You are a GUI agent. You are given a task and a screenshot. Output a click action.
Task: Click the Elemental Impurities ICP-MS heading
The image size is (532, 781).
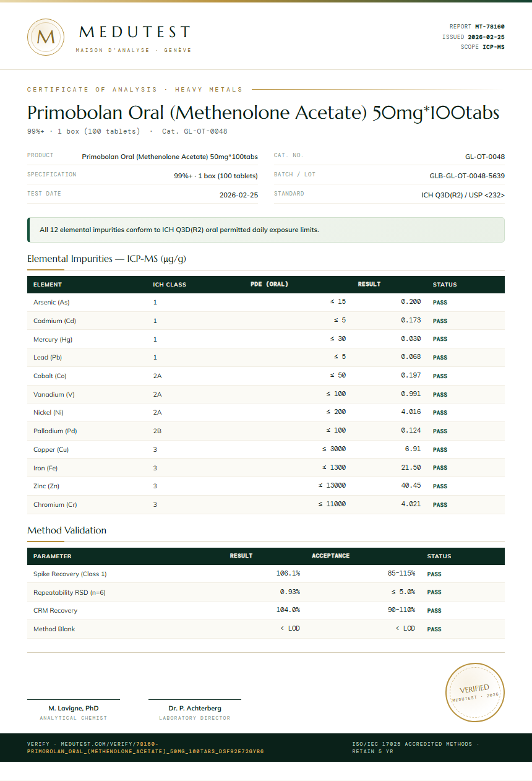pos(106,259)
